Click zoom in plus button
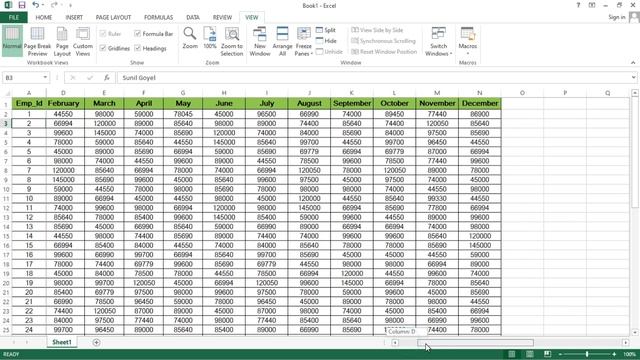The width and height of the screenshot is (640, 360). coord(614,354)
